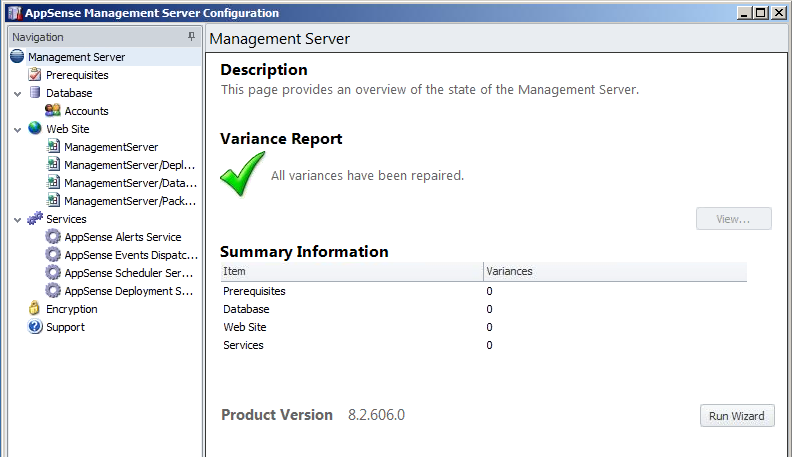Screen dimensions: 792x457
Task: Open the Prerequisites page
Action: point(77,75)
